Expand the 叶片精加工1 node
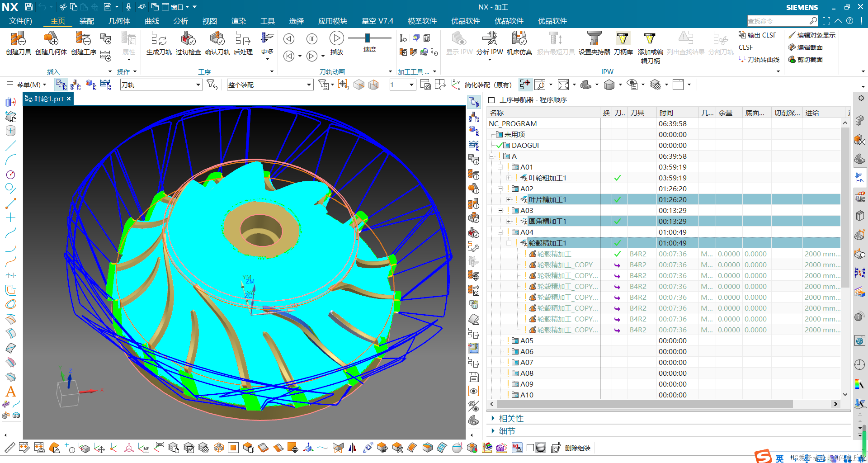Image resolution: width=868 pixels, height=463 pixels. [x=509, y=199]
